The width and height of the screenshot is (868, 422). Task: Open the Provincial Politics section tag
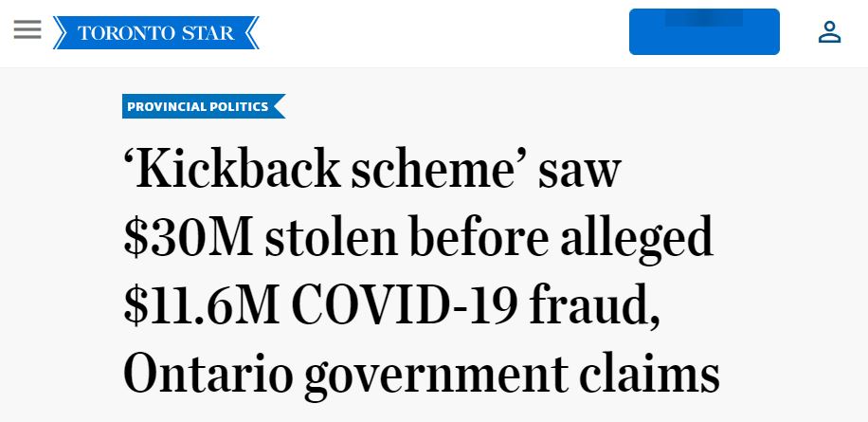click(x=197, y=106)
